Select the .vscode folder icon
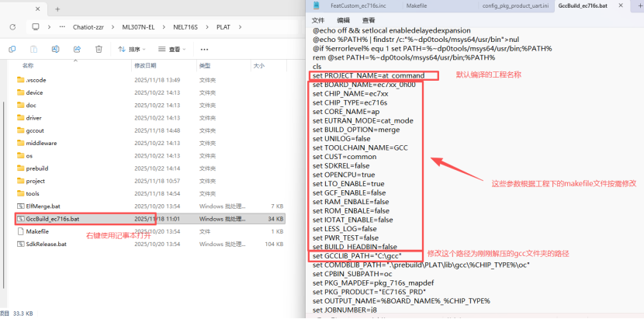This screenshot has width=644, height=319. click(21, 80)
